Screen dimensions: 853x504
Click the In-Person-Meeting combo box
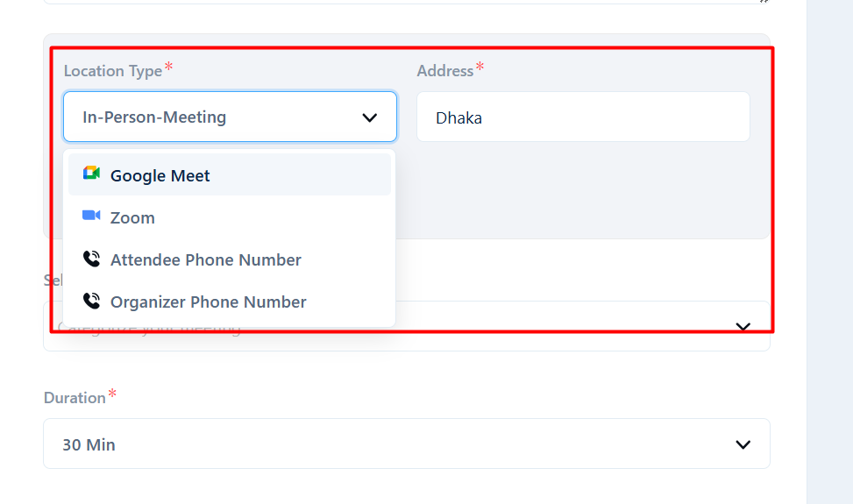[230, 117]
